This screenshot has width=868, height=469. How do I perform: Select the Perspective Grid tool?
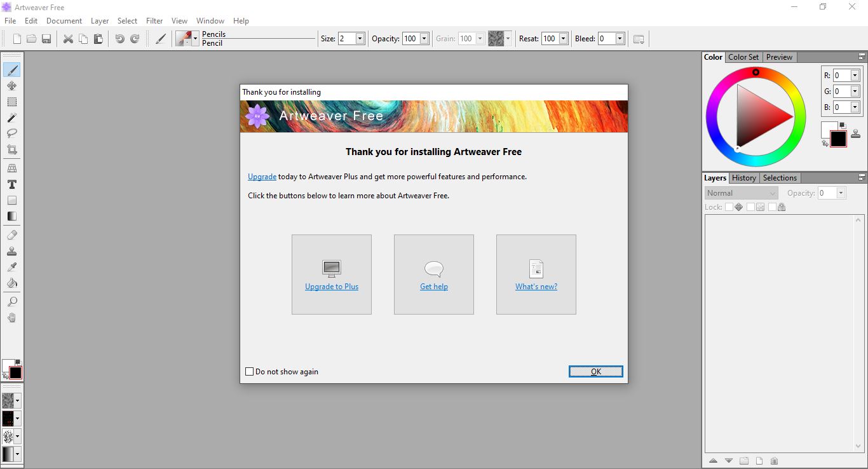pyautogui.click(x=11, y=168)
